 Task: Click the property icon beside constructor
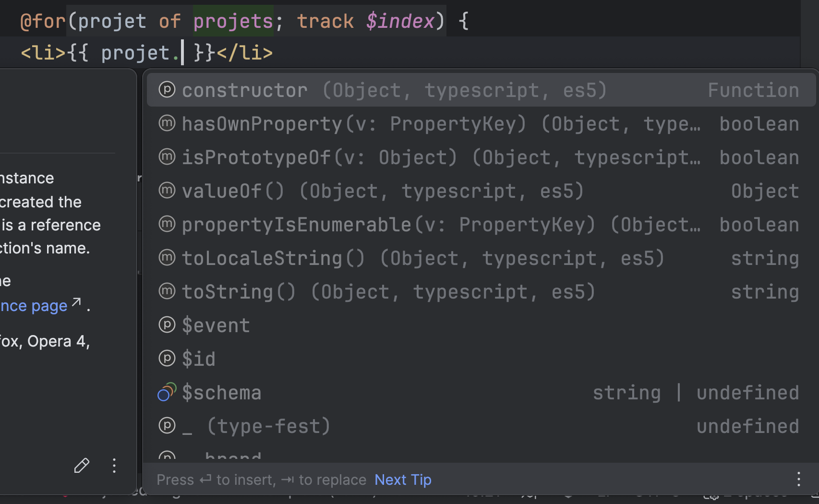click(167, 90)
